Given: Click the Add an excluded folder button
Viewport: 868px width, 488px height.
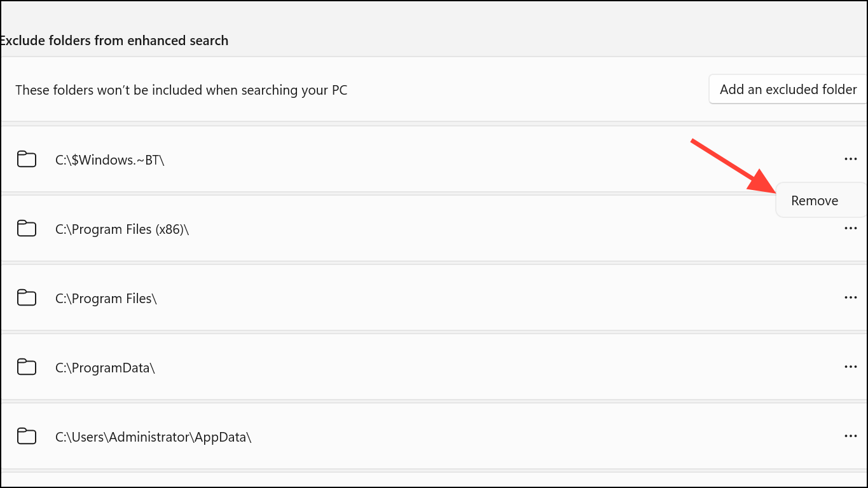Looking at the screenshot, I should (x=788, y=90).
